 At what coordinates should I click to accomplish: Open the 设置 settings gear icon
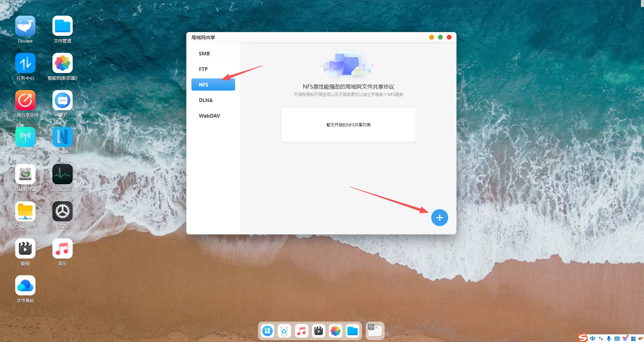coord(63,212)
